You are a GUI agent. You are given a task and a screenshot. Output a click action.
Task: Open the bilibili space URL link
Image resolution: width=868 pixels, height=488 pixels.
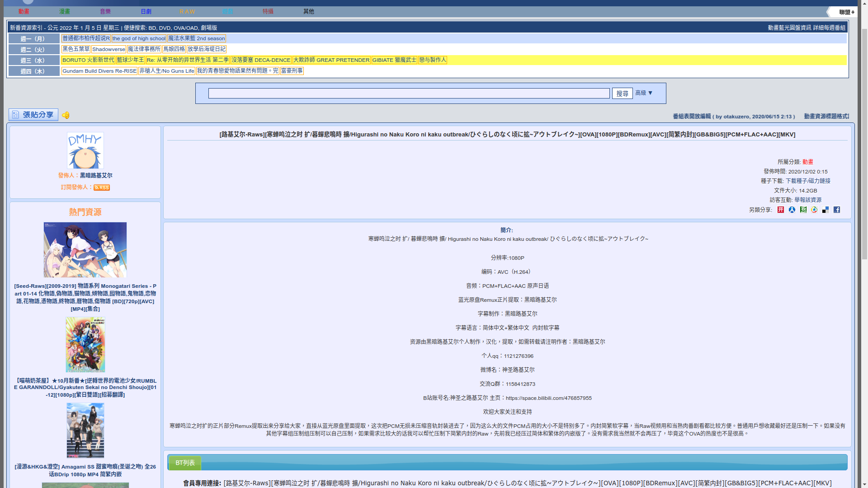tap(549, 398)
